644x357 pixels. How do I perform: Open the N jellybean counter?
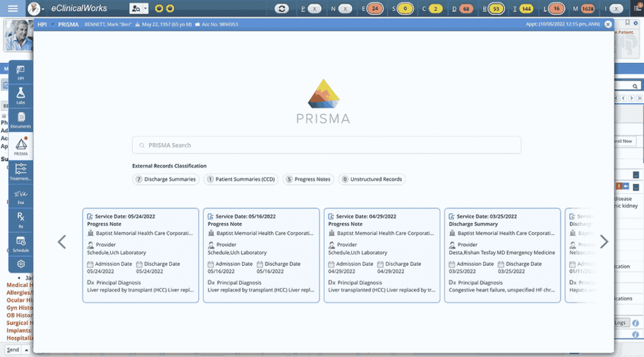[x=345, y=9]
